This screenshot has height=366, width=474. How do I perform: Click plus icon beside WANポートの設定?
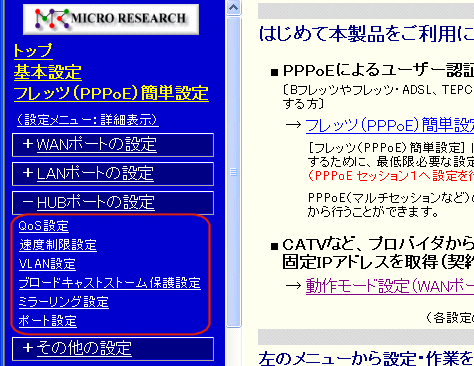pos(28,144)
